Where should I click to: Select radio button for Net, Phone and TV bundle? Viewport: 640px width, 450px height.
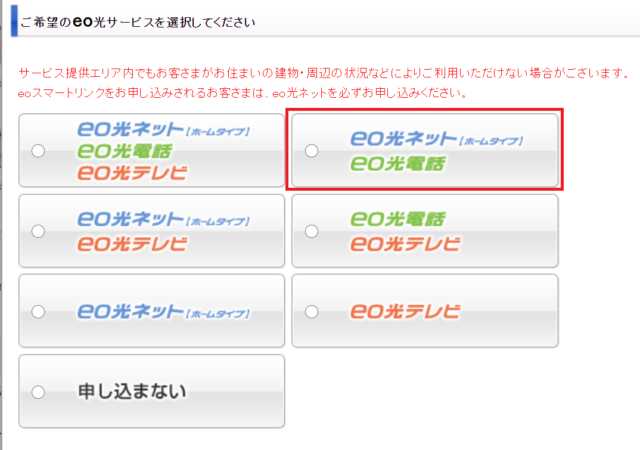pyautogui.click(x=38, y=151)
